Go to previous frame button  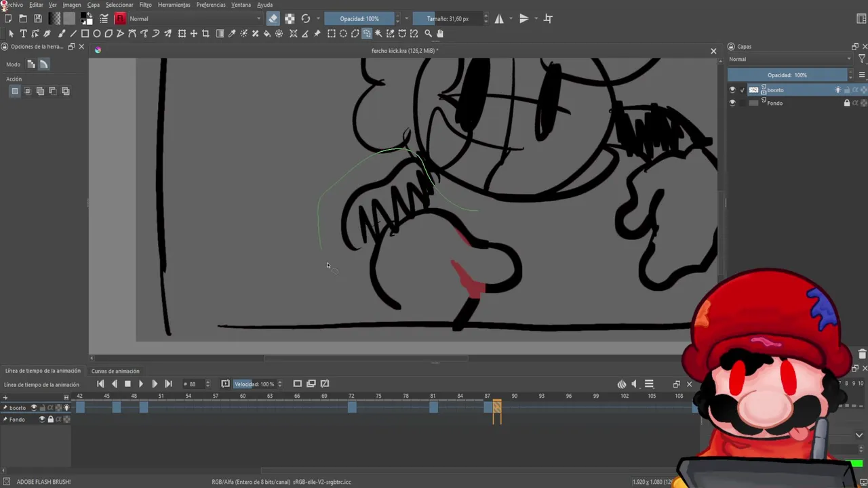114,384
